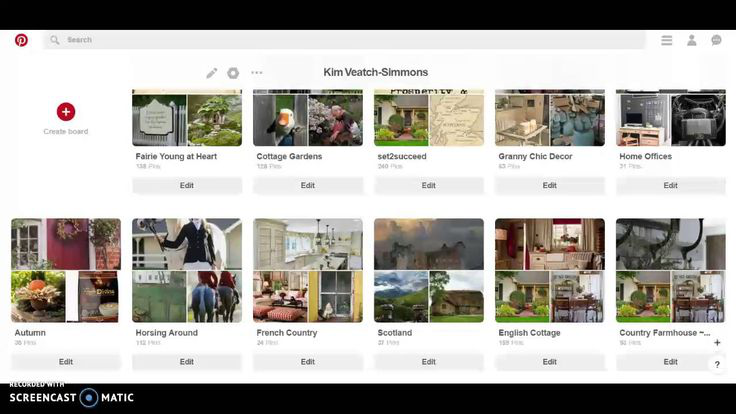Click the plus add button at bottom right
Image resolution: width=736 pixels, height=414 pixels.
pos(717,342)
